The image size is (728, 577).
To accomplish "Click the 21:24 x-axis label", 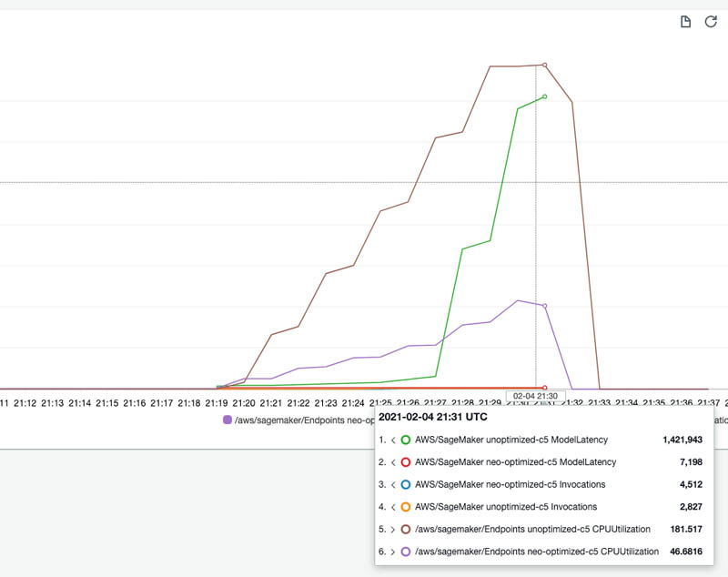I will click(353, 403).
